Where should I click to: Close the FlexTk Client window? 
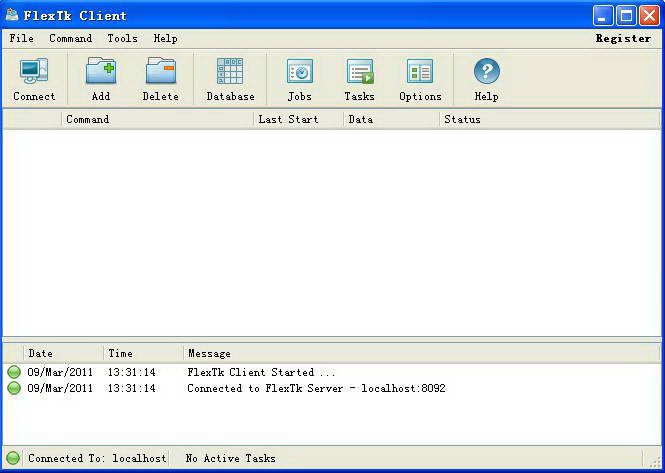(x=649, y=16)
